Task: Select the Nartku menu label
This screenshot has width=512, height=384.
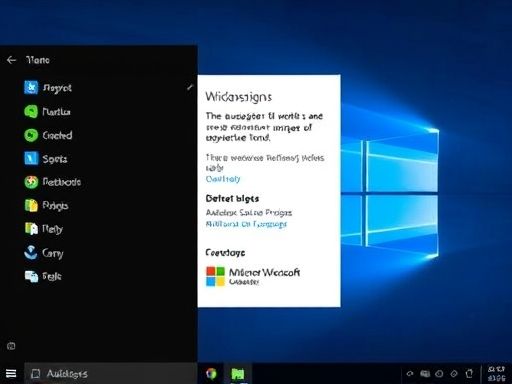Action: (x=56, y=112)
